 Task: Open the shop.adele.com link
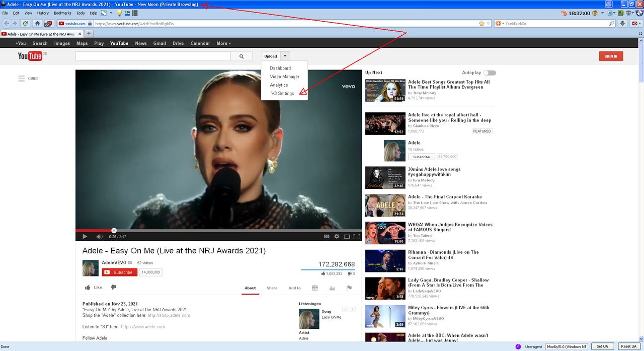click(169, 315)
